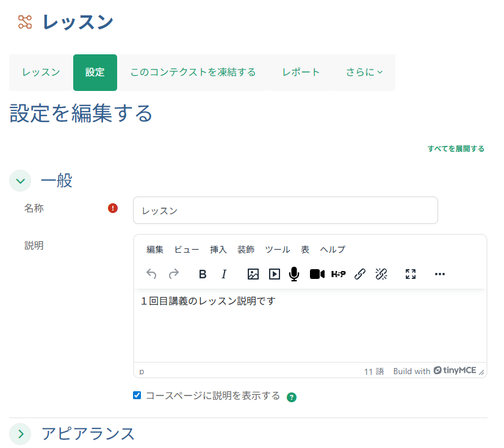Open the insert image tool
Image resolution: width=504 pixels, height=448 pixels.
[252, 274]
